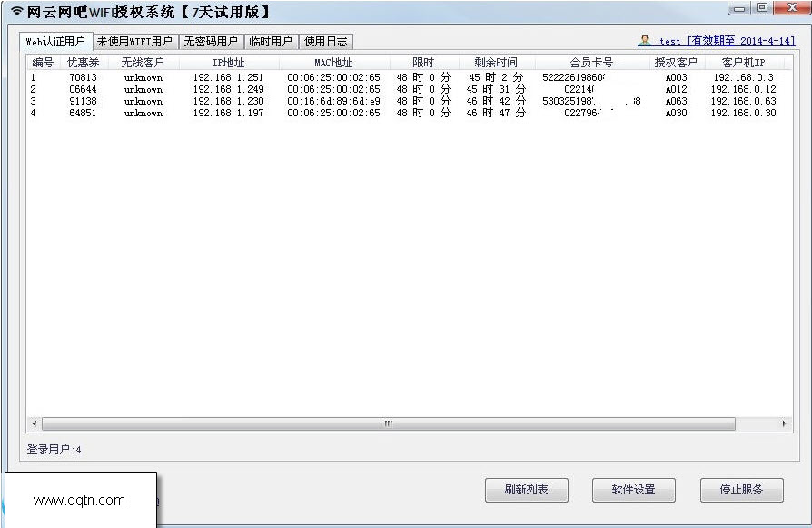The image size is (812, 528).
Task: Click IP address 192.168.1.249
Action: click(x=228, y=89)
